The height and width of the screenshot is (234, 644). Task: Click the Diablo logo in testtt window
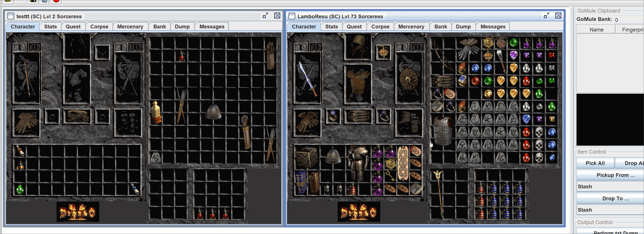click(78, 212)
